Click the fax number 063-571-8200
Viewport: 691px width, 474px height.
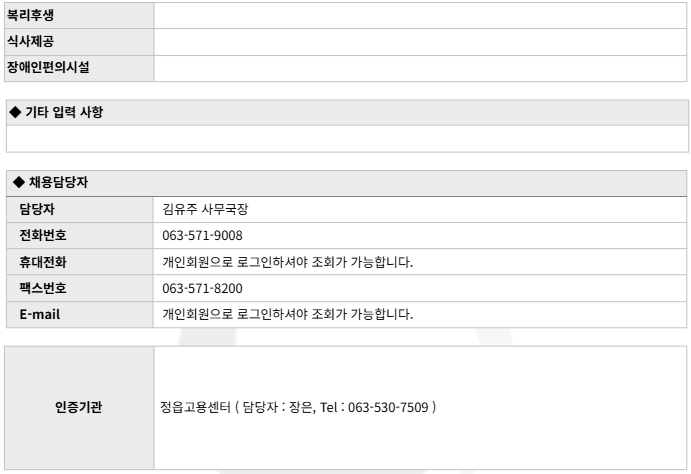(x=202, y=288)
